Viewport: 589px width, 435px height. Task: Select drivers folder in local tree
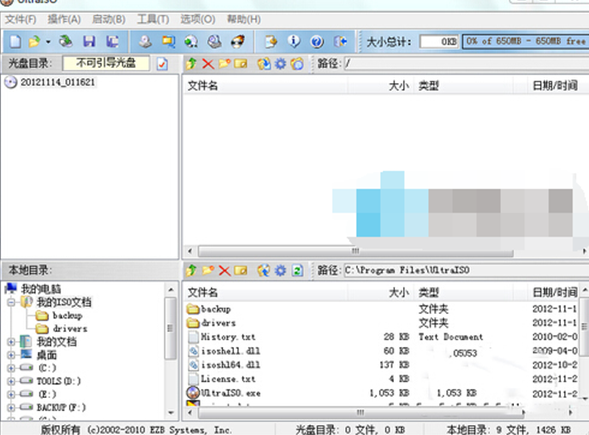point(70,329)
